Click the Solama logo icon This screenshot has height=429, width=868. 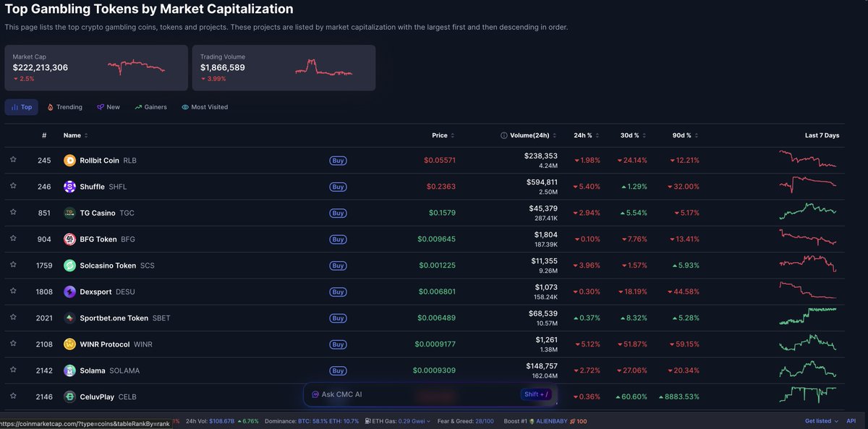[69, 370]
